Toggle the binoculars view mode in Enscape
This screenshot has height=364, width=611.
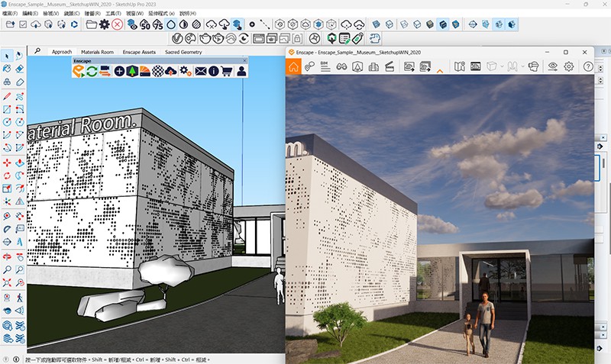pyautogui.click(x=342, y=66)
